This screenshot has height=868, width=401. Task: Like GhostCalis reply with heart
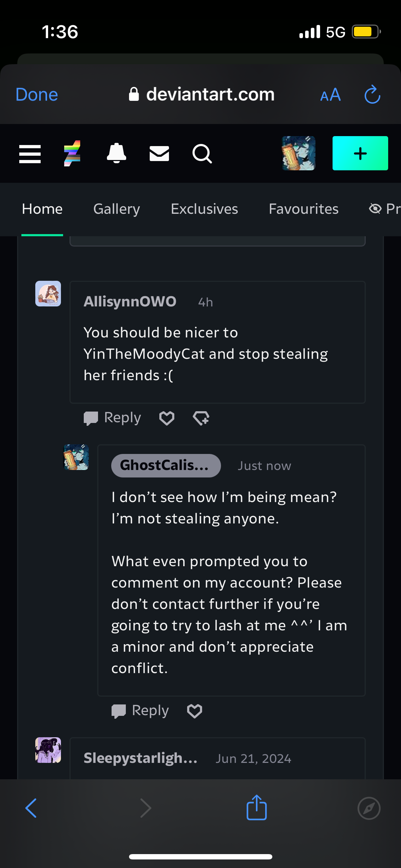coord(195,711)
